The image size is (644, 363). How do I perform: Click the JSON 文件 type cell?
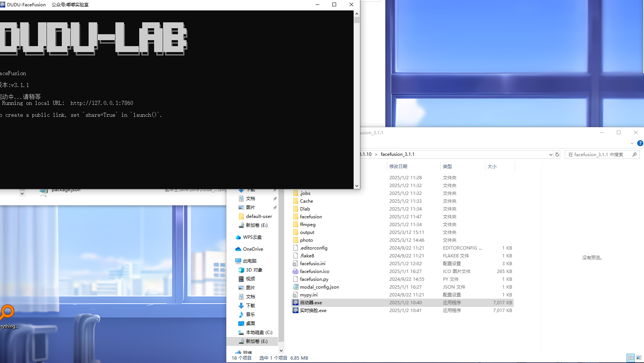(x=454, y=287)
